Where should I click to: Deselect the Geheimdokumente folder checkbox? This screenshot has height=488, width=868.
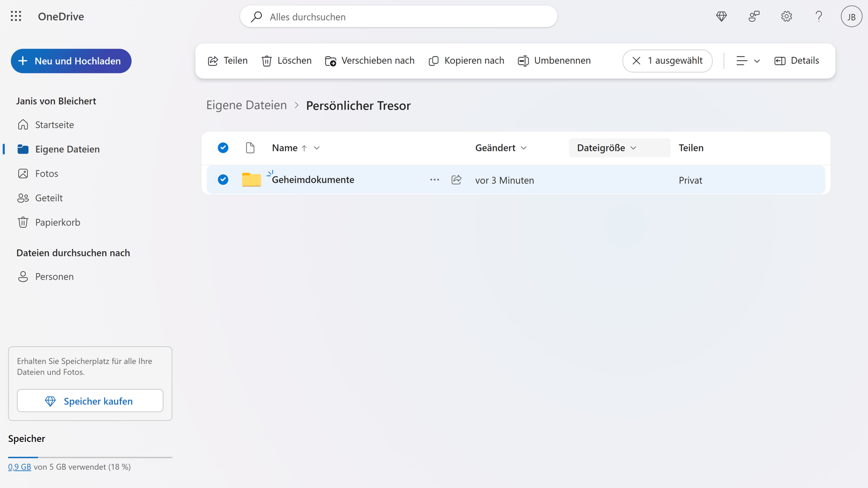(x=223, y=179)
